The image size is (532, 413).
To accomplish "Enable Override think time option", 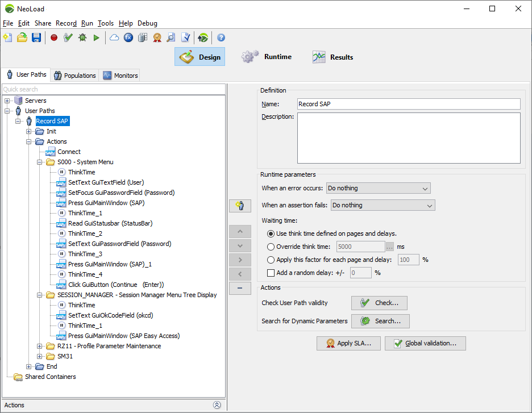I will (271, 247).
